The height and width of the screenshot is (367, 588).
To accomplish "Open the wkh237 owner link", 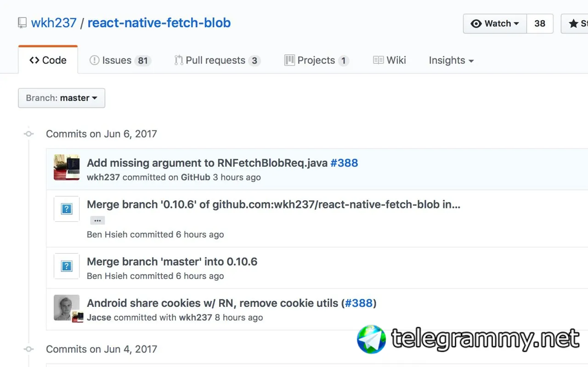I will (53, 23).
